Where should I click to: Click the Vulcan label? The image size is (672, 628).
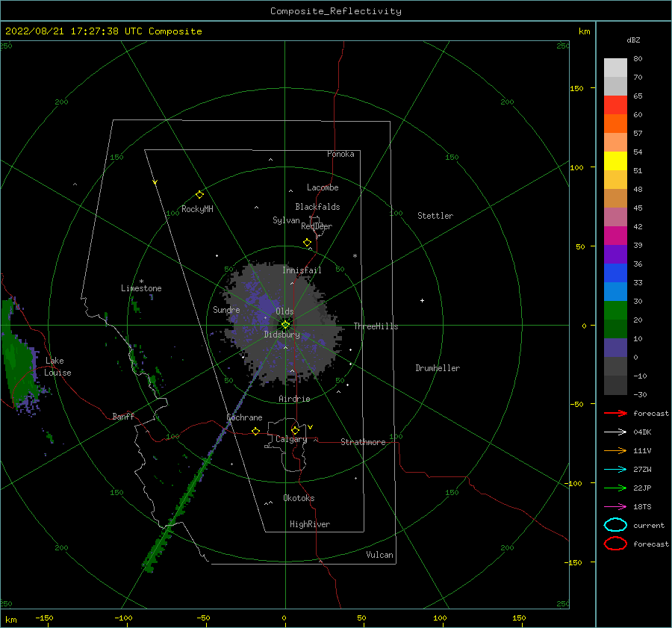click(x=380, y=555)
